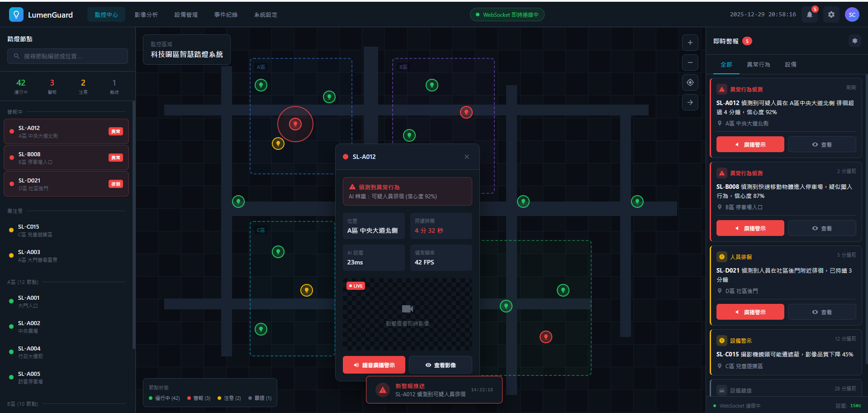Close the SL-A012 detail popup
Image resolution: width=868 pixels, height=413 pixels.
(466, 157)
